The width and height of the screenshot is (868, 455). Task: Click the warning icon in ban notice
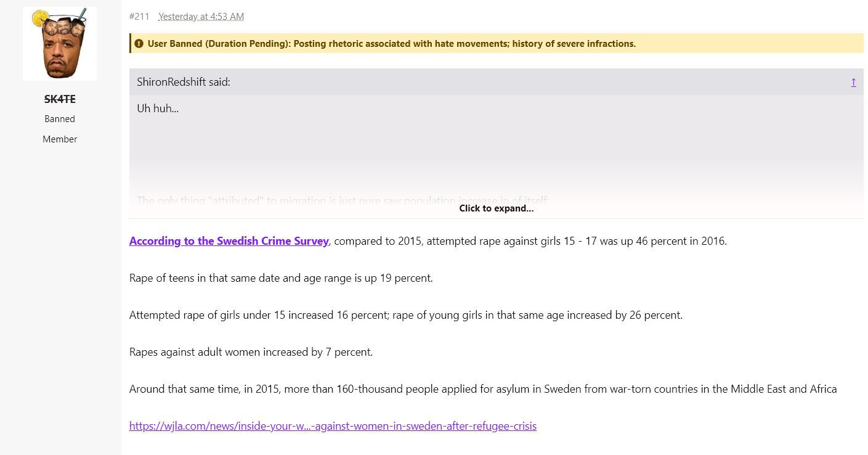[x=139, y=44]
